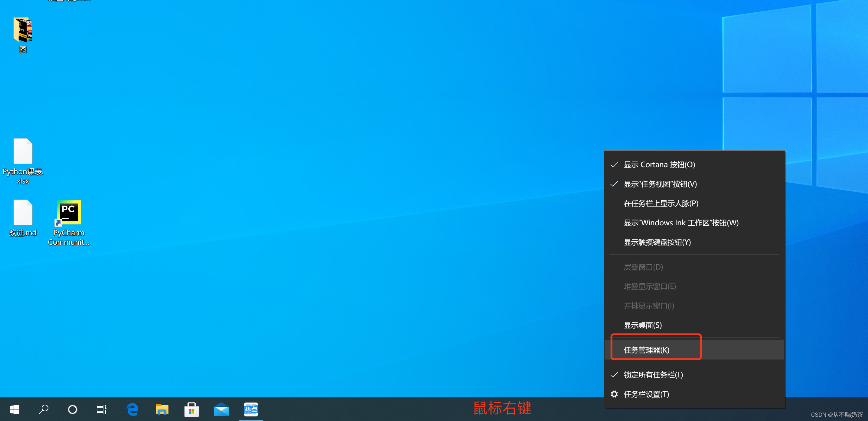
Task: Uncheck 显示 Cortana 按钮(O) option
Action: coord(659,165)
